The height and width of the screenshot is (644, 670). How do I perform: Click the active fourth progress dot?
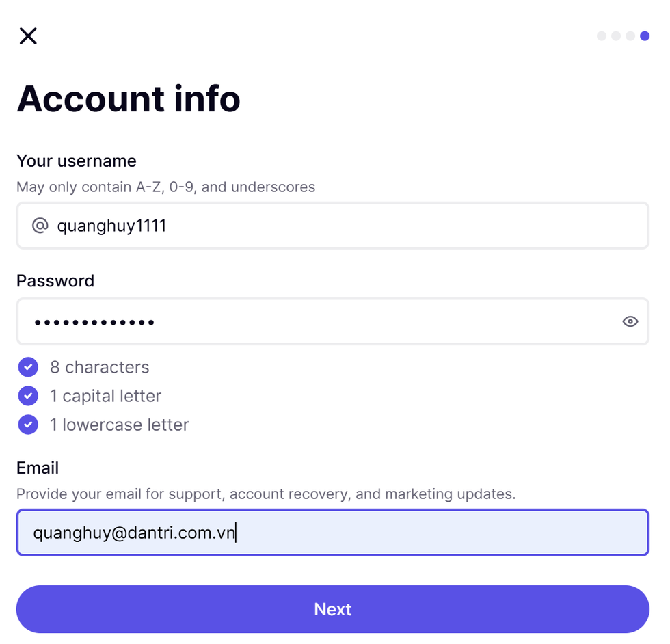tap(645, 36)
